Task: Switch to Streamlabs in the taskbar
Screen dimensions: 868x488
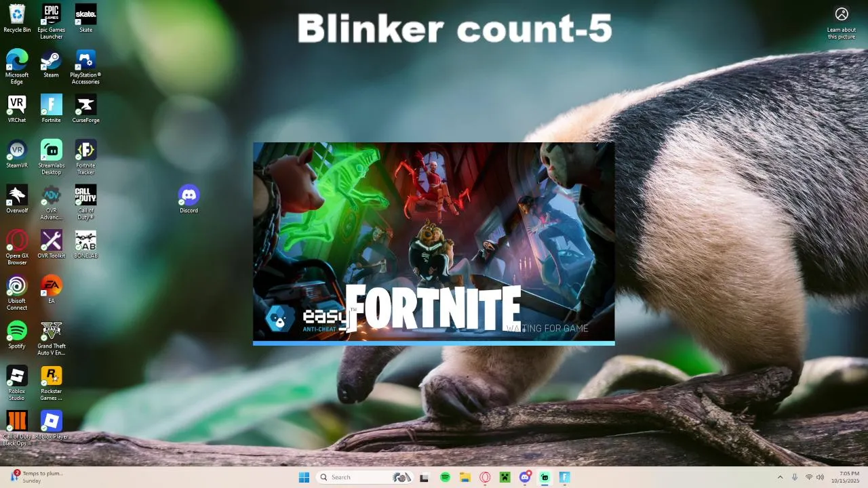Action: pos(545,477)
